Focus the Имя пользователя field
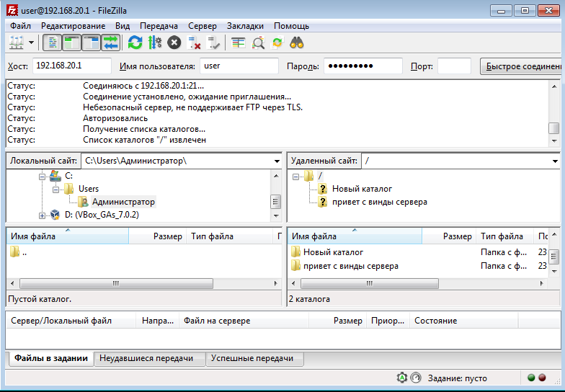565x392 pixels. (239, 66)
